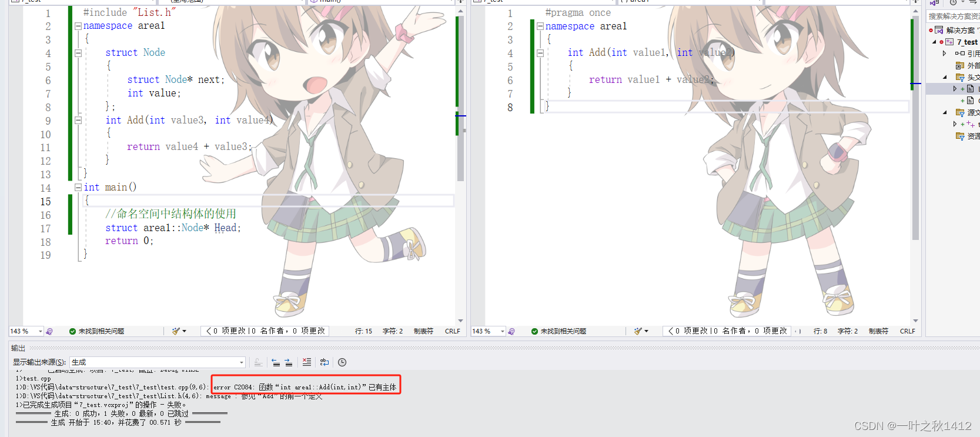The image size is (980, 437).
Task: Click the source files filter folder icon
Action: [x=959, y=112]
